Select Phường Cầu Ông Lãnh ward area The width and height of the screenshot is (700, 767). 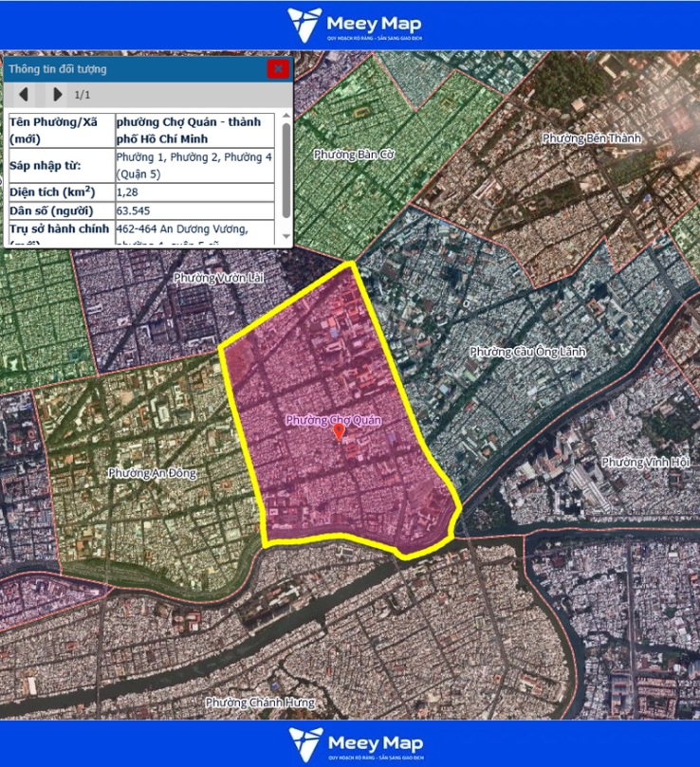click(x=527, y=352)
